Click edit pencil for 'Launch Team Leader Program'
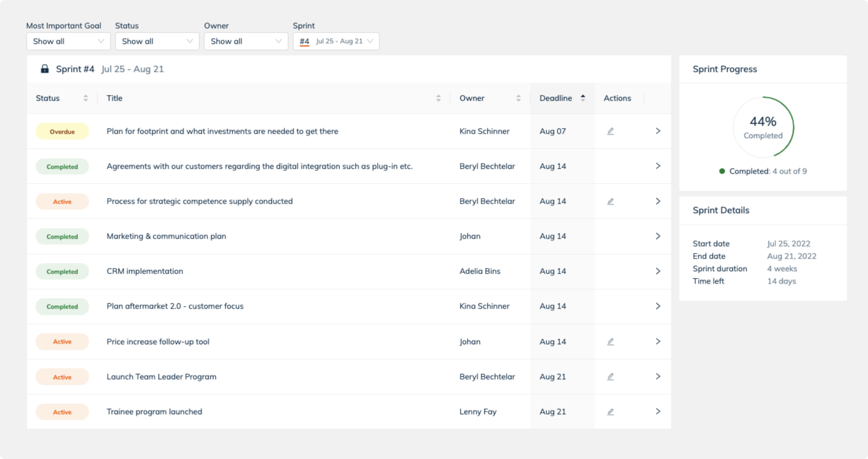 tap(610, 377)
